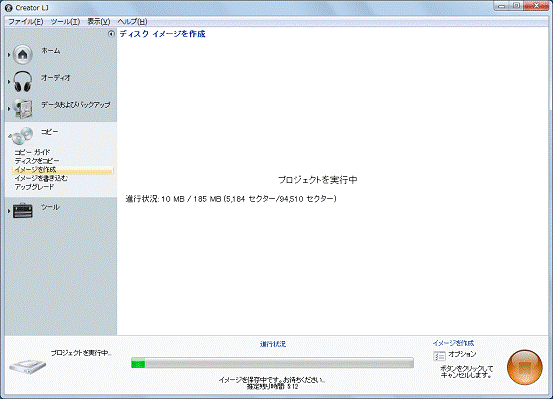This screenshot has width=553, height=399.
Task: Open the ファイル(F) menu
Action: [x=25, y=22]
